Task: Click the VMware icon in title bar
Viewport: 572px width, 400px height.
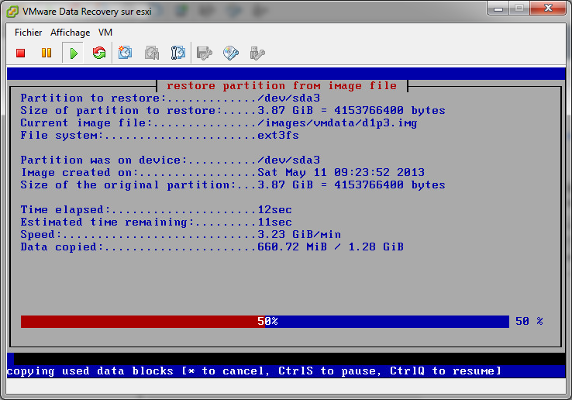Action: point(12,12)
